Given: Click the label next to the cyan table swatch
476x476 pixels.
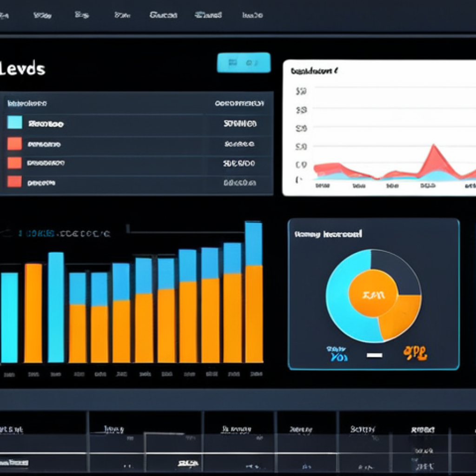Looking at the screenshot, I should (x=46, y=124).
